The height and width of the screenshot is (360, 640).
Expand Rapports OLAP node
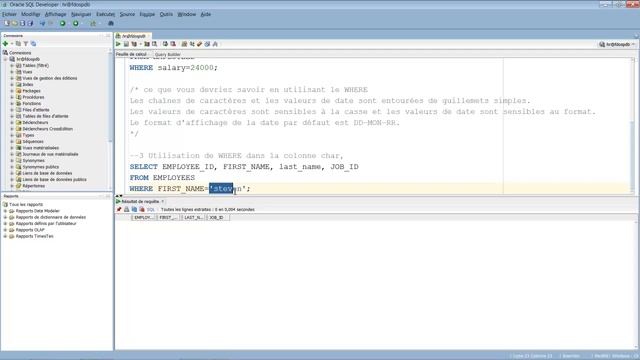(x=5, y=230)
